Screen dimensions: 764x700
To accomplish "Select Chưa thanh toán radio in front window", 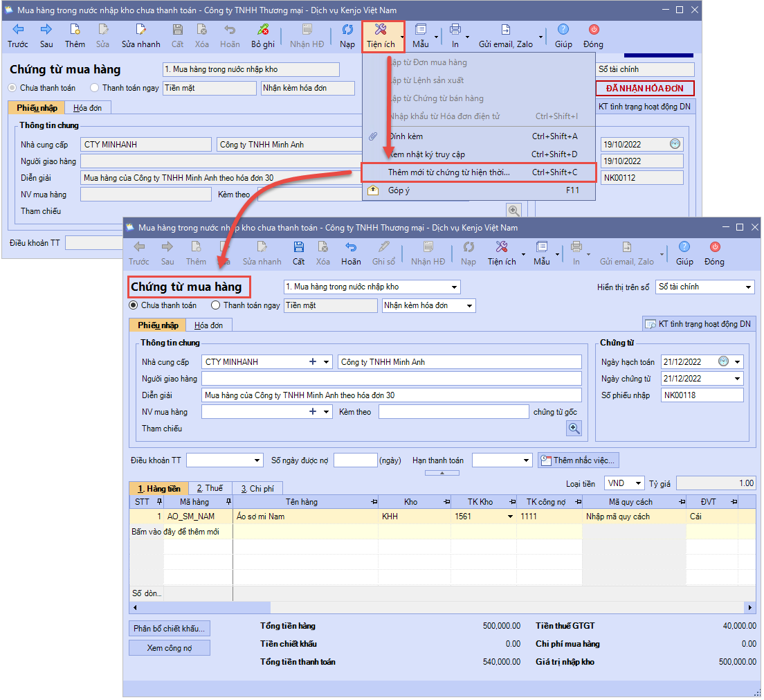I will tap(134, 305).
